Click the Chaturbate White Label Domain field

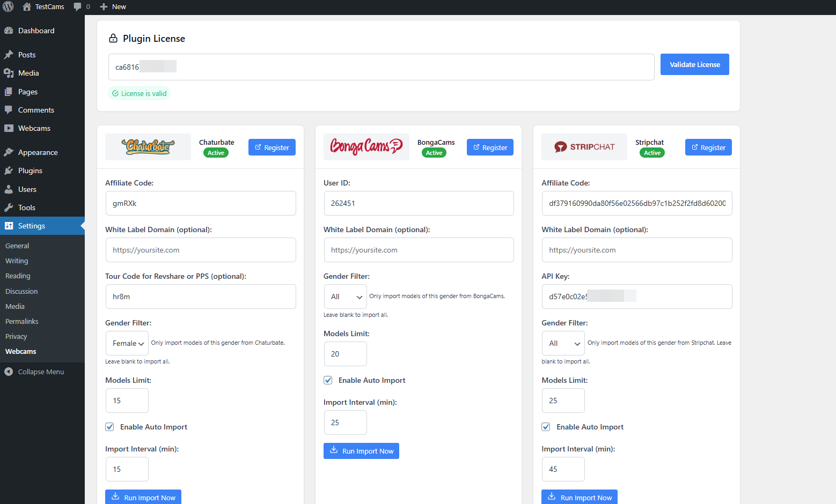(x=201, y=250)
